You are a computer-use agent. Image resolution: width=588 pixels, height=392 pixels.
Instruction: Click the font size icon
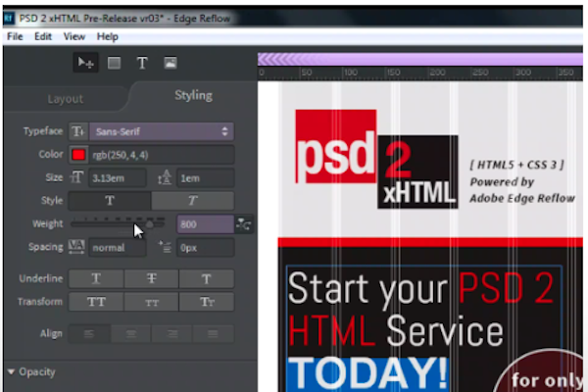tap(76, 177)
